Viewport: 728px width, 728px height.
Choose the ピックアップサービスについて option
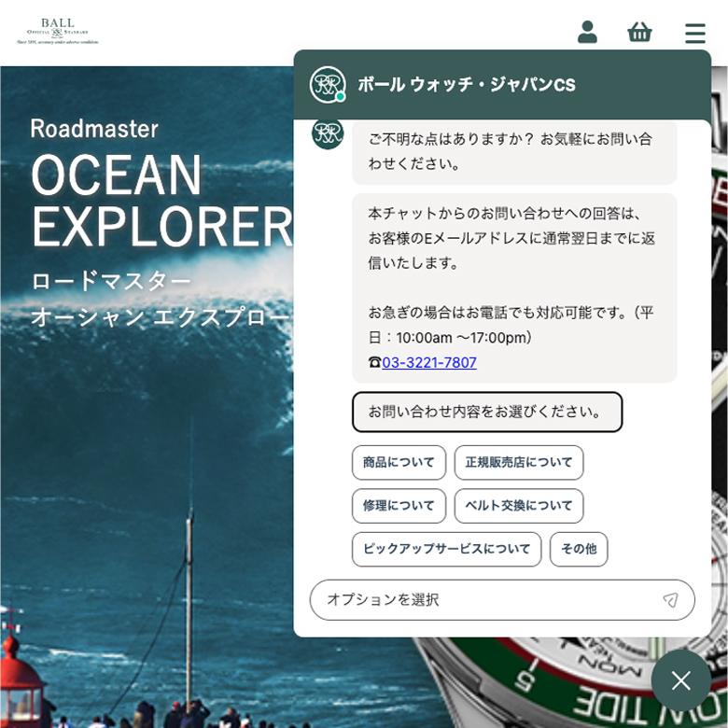tap(446, 549)
